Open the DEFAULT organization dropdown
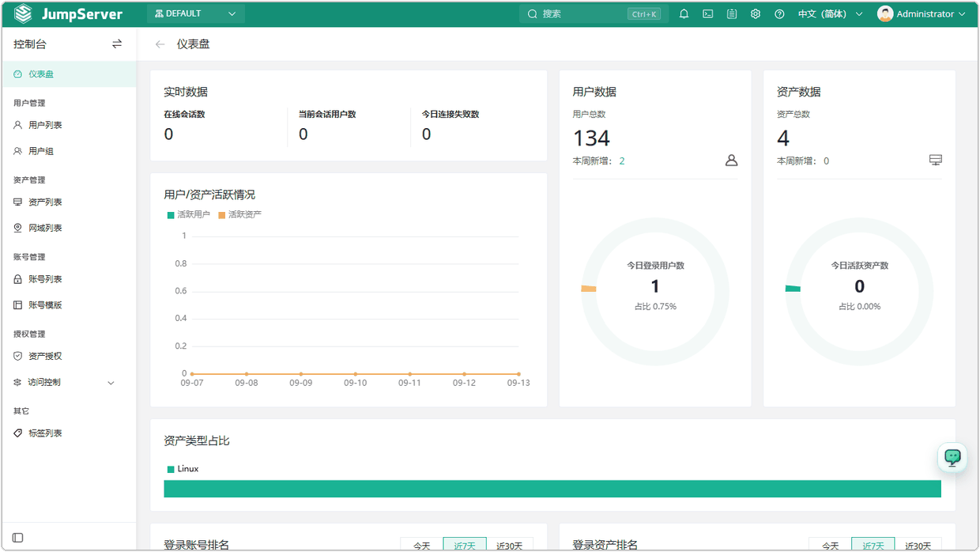 pyautogui.click(x=195, y=14)
